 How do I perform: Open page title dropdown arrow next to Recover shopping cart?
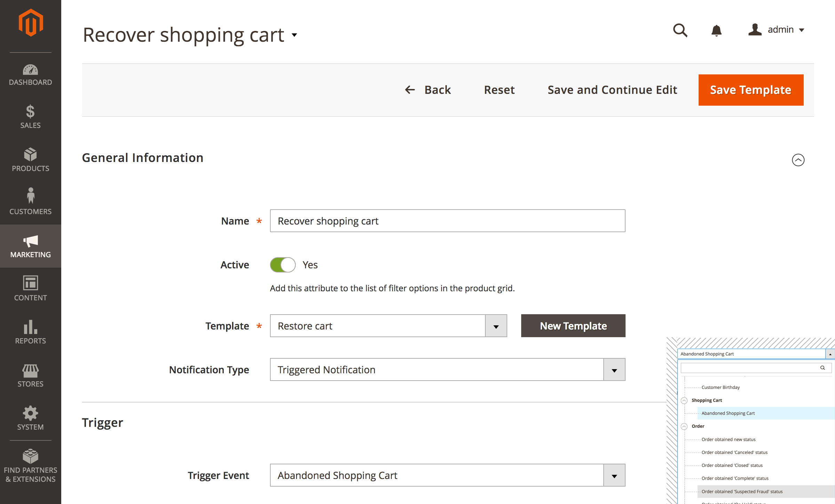click(x=294, y=35)
